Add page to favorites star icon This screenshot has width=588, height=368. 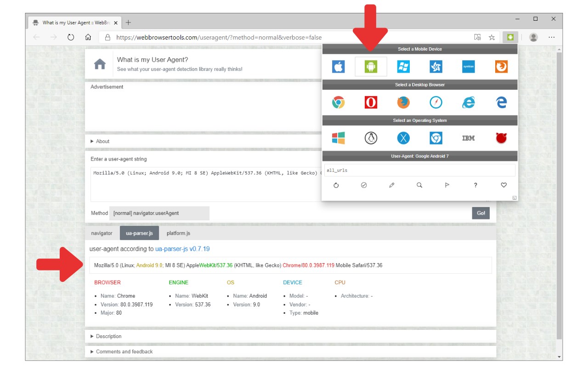[492, 37]
